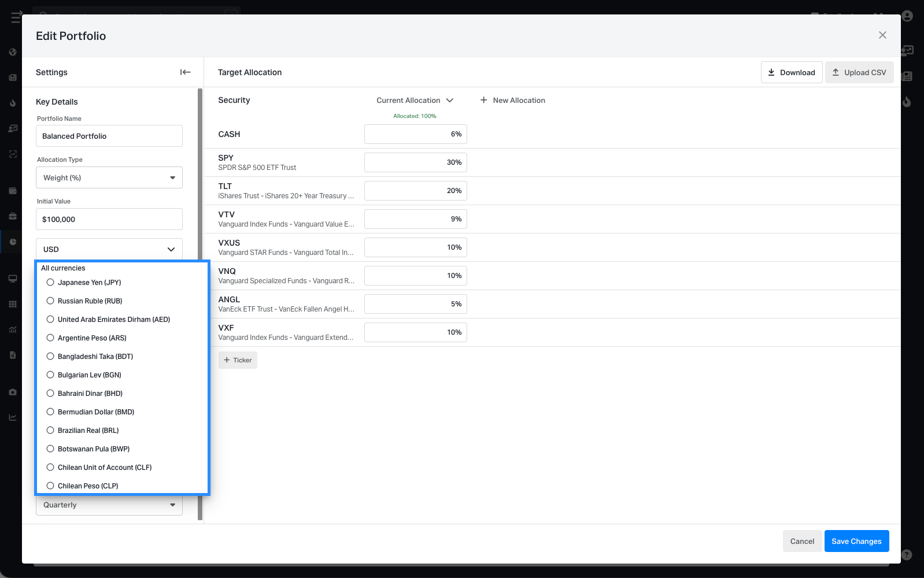Select Argentine Peso (ARS) radio option
This screenshot has width=924, height=578.
50,338
